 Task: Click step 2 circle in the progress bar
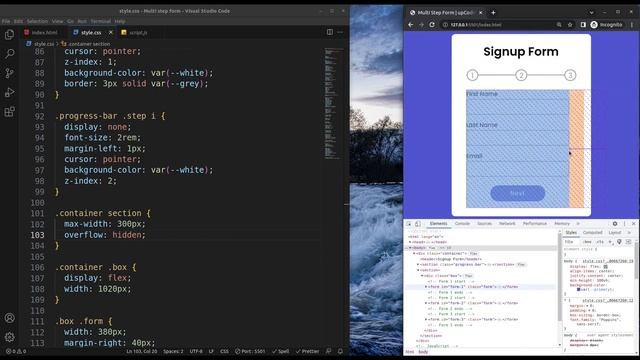click(521, 75)
